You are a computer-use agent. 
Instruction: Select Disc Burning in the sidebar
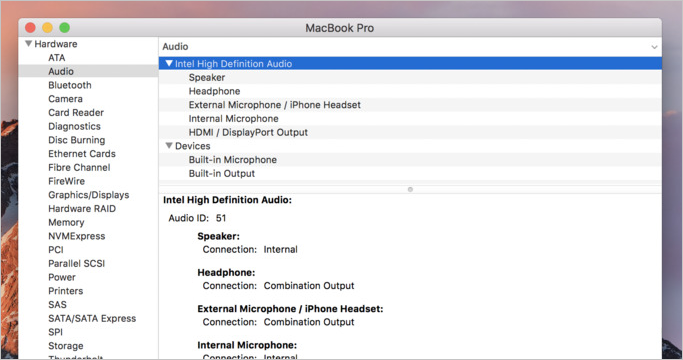(77, 140)
